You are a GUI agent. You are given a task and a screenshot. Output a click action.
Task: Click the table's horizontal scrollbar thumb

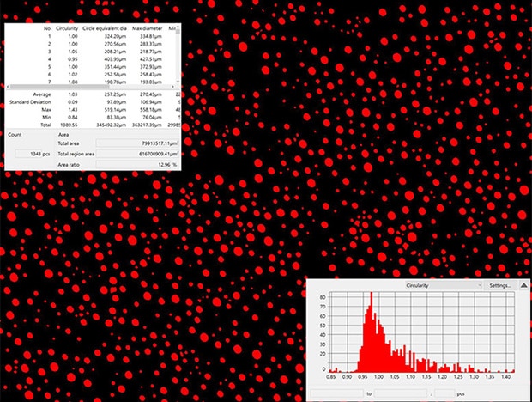click(x=59, y=87)
